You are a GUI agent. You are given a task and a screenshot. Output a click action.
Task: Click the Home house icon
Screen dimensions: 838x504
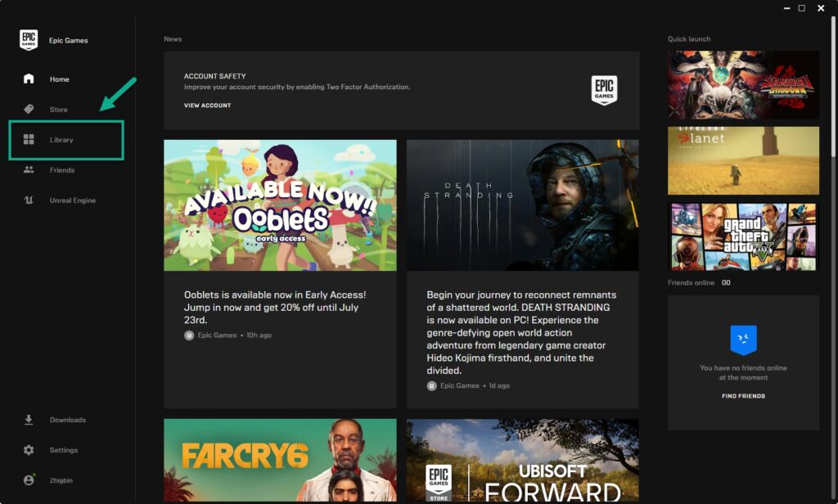click(29, 79)
